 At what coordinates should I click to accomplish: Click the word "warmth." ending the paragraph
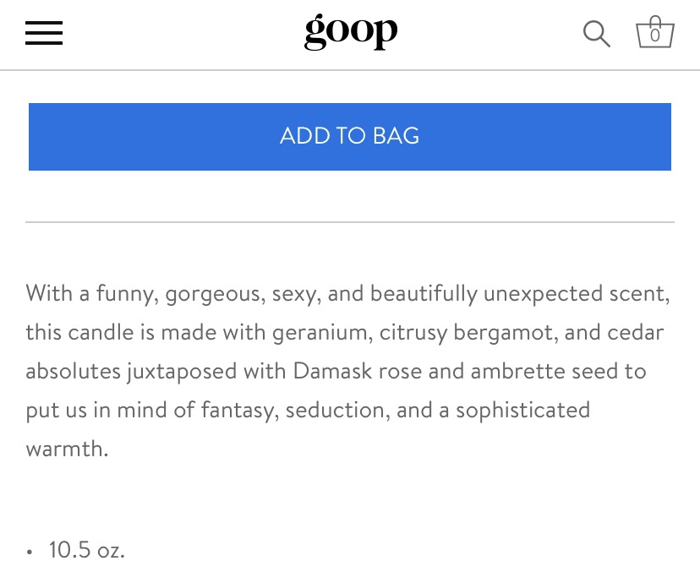pos(67,449)
